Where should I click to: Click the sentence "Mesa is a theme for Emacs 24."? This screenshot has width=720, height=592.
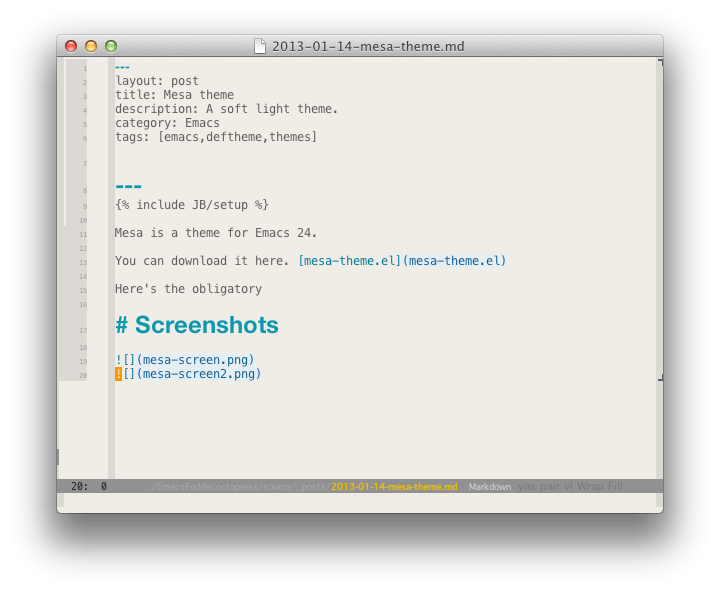(x=216, y=233)
